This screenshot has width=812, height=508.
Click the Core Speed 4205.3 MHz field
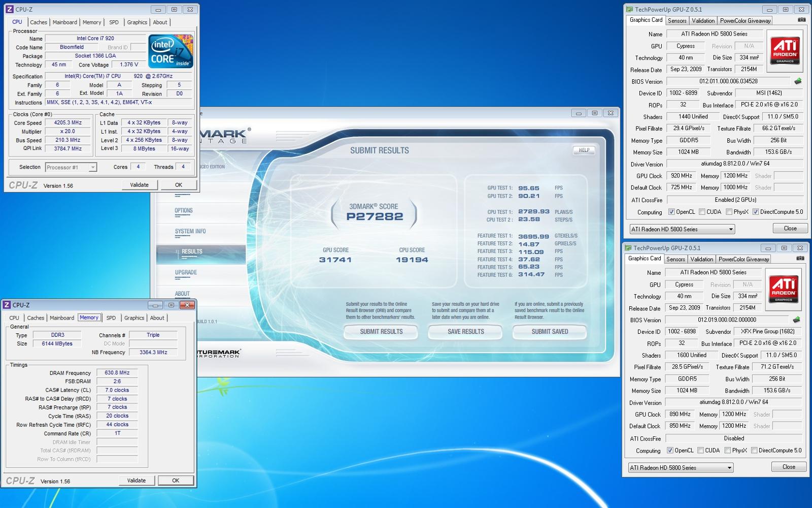coord(68,122)
